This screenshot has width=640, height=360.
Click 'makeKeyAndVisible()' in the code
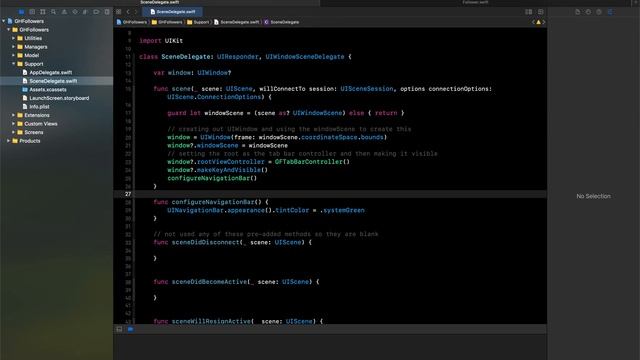click(232, 170)
